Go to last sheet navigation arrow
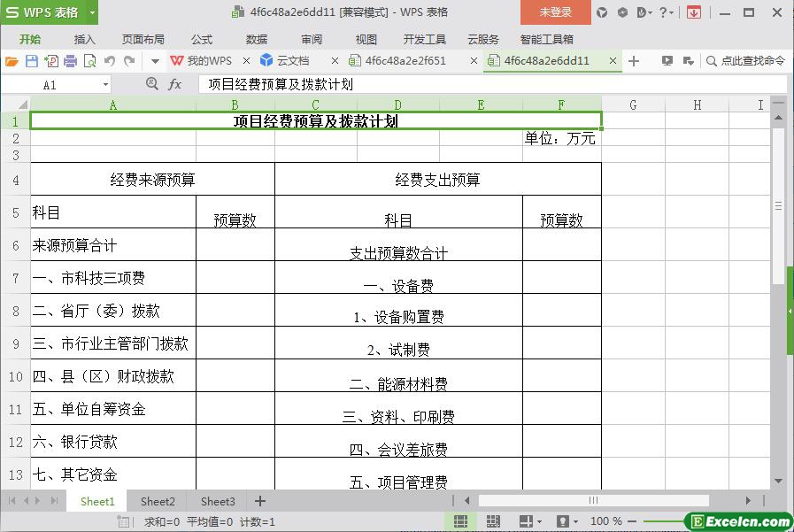Image resolution: width=794 pixels, height=532 pixels. coord(54,501)
